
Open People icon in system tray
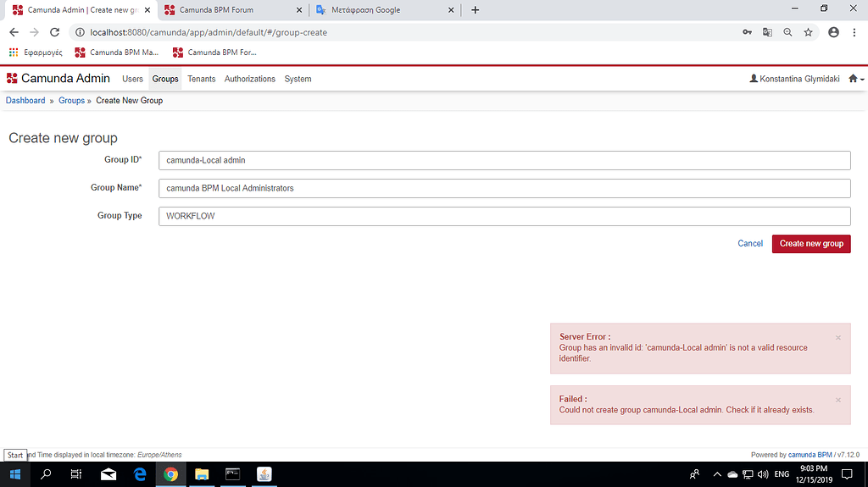pos(694,474)
